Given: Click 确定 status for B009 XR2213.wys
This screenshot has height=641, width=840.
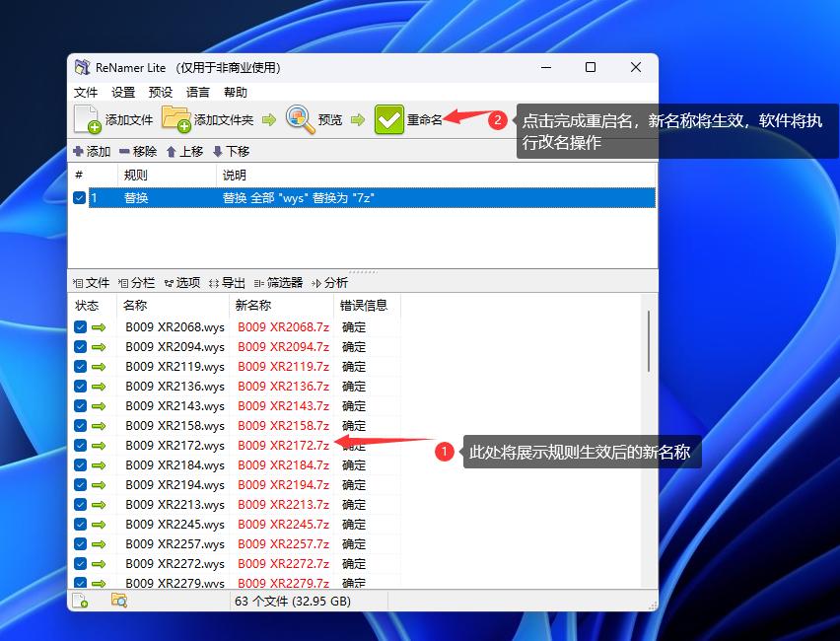Looking at the screenshot, I should point(354,505).
